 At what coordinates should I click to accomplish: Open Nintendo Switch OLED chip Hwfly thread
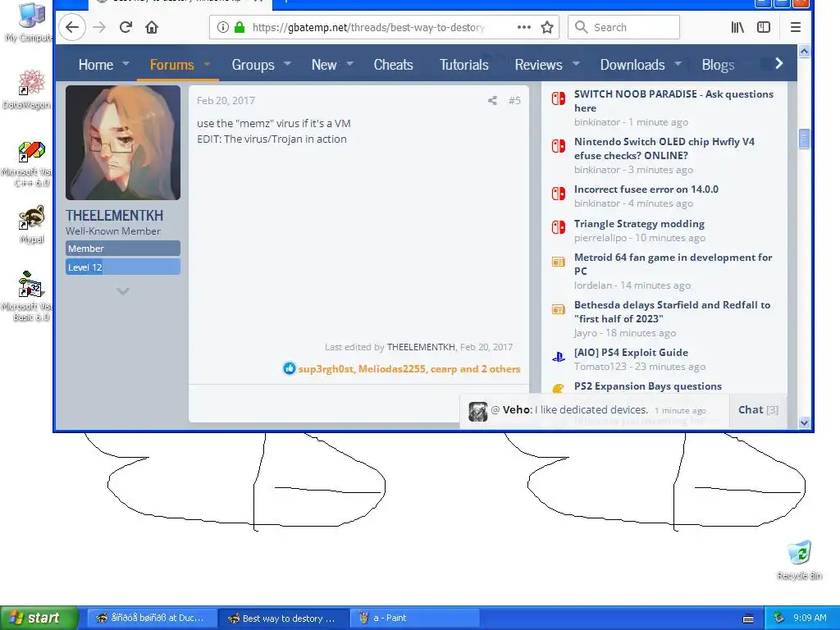pyautogui.click(x=664, y=148)
